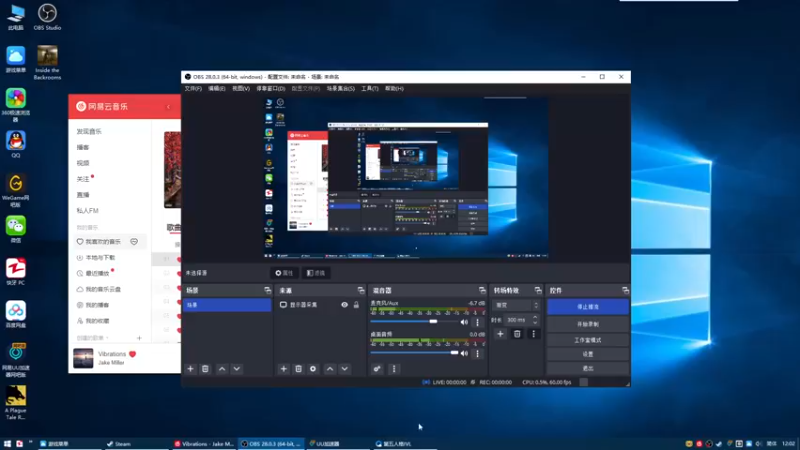Image resolution: width=800 pixels, height=450 pixels.
Task: Open Edit menu in OBS
Action: [216, 89]
